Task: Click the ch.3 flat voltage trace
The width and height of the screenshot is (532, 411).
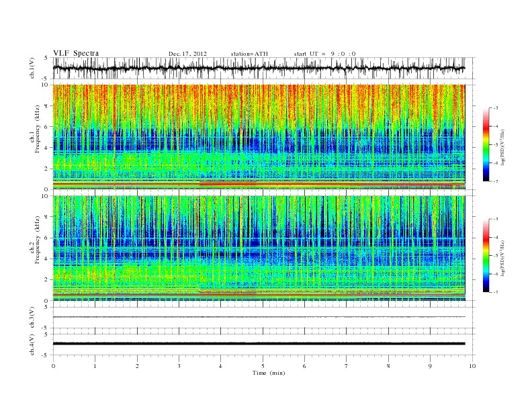Action: click(259, 317)
